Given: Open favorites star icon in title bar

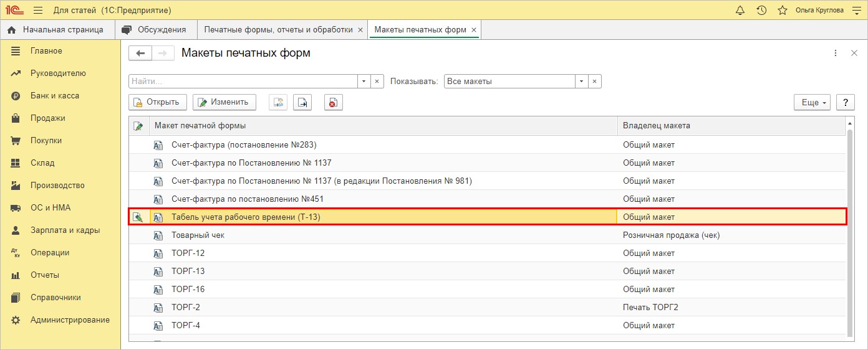Looking at the screenshot, I should click(x=782, y=10).
